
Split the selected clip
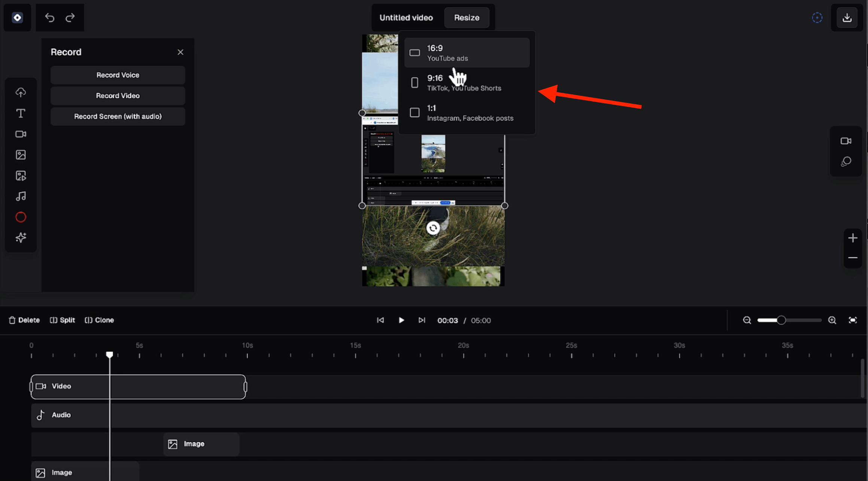(63, 320)
